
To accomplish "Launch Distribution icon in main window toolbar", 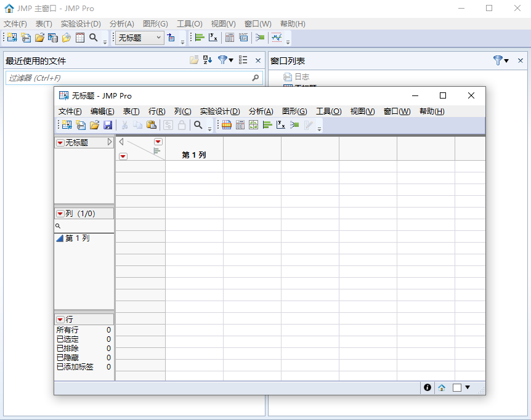I will tap(200, 38).
